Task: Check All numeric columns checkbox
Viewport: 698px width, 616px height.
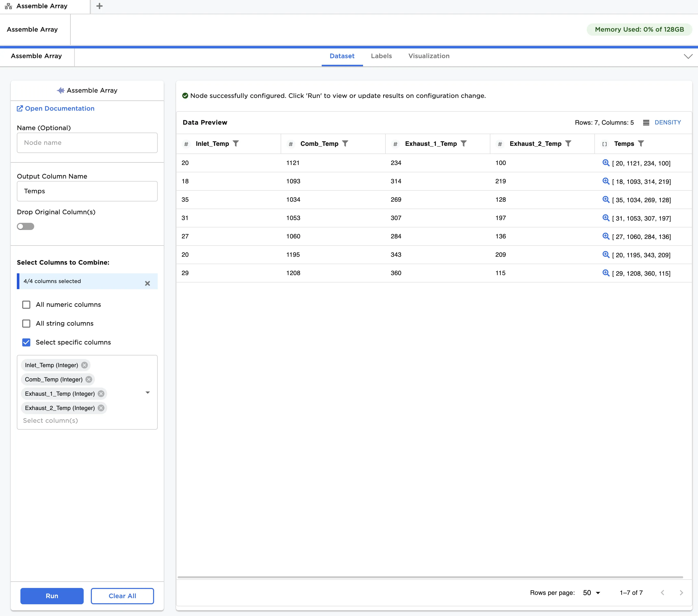Action: point(26,304)
